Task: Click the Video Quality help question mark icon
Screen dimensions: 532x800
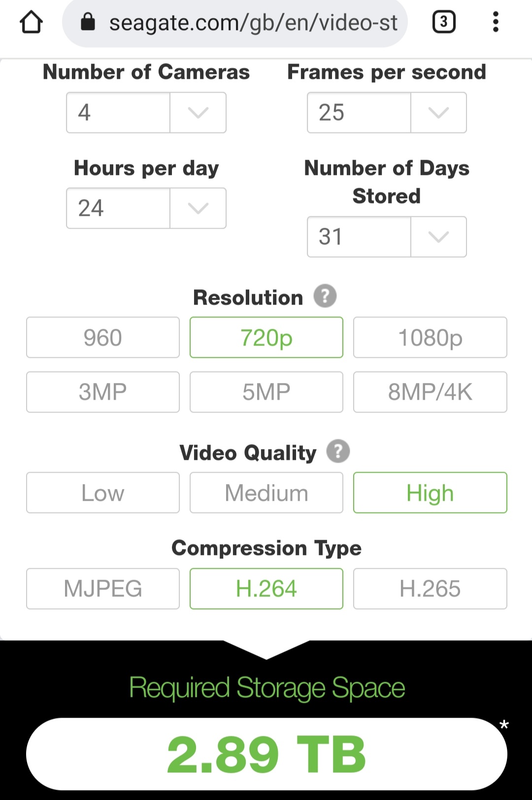Action: (x=338, y=451)
